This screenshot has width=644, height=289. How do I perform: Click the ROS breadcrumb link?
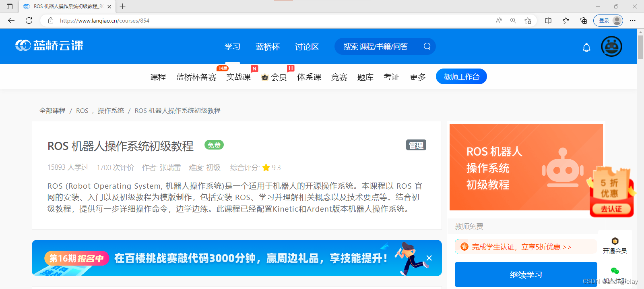tap(82, 110)
